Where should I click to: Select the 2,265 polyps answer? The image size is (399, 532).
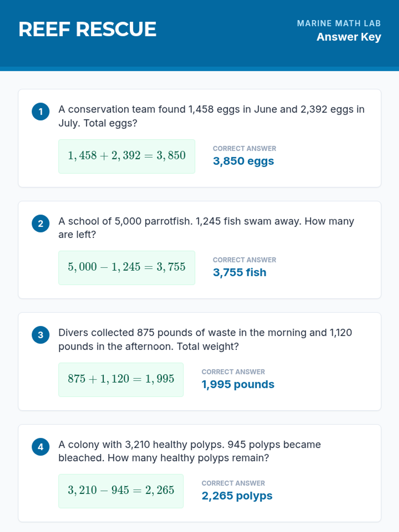point(237,496)
